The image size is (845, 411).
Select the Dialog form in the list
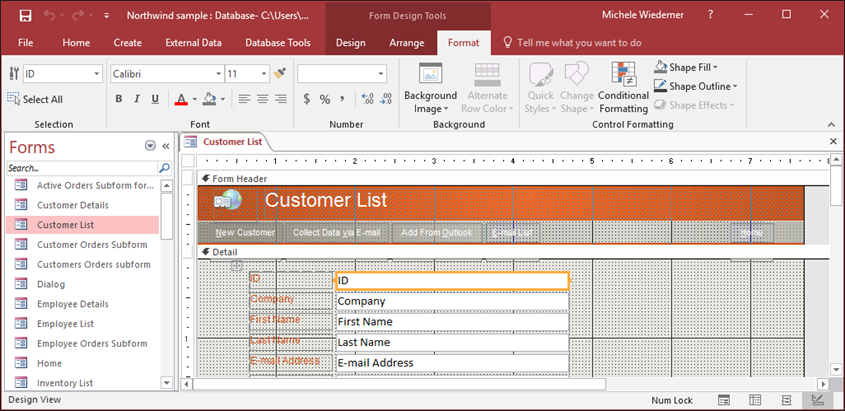(x=82, y=284)
